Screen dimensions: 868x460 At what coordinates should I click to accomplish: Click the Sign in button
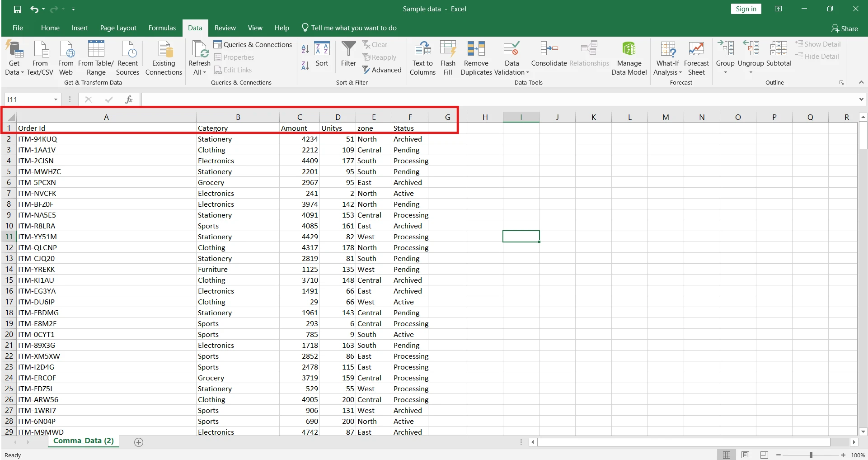[x=746, y=9]
